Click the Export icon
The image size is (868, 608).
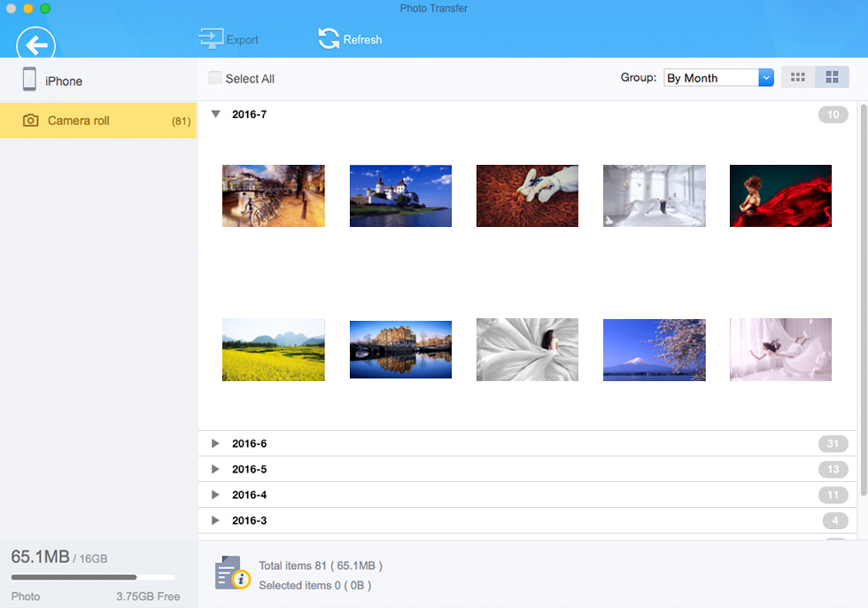coord(211,39)
